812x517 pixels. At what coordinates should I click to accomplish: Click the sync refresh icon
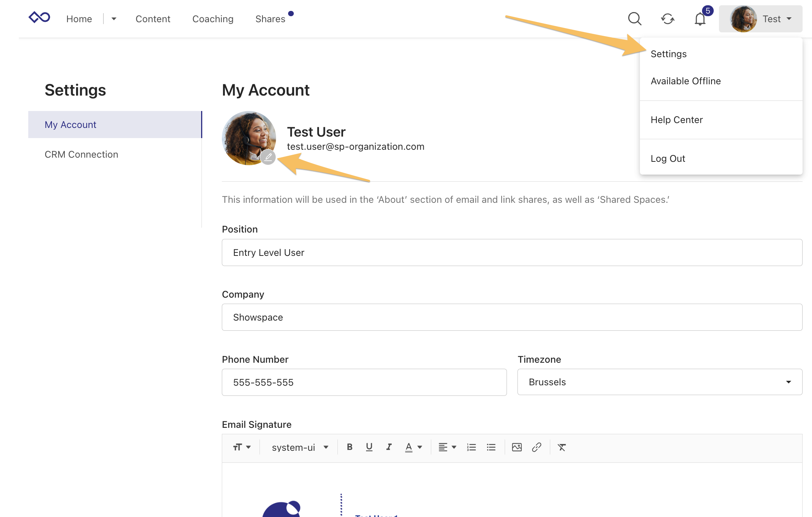[x=667, y=19]
